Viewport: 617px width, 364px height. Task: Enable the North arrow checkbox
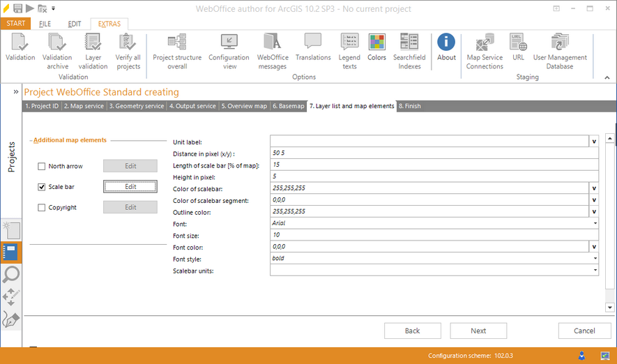41,167
